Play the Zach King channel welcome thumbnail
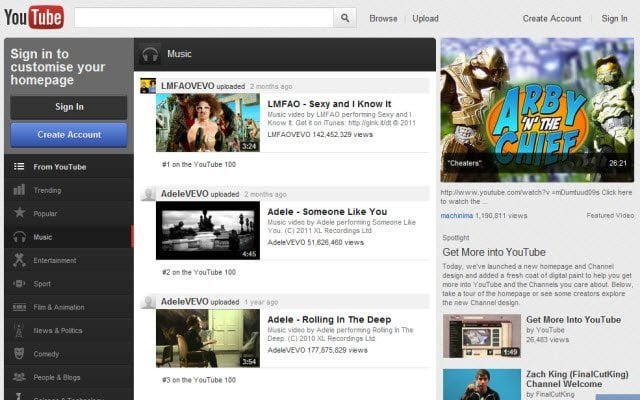 pos(482,384)
